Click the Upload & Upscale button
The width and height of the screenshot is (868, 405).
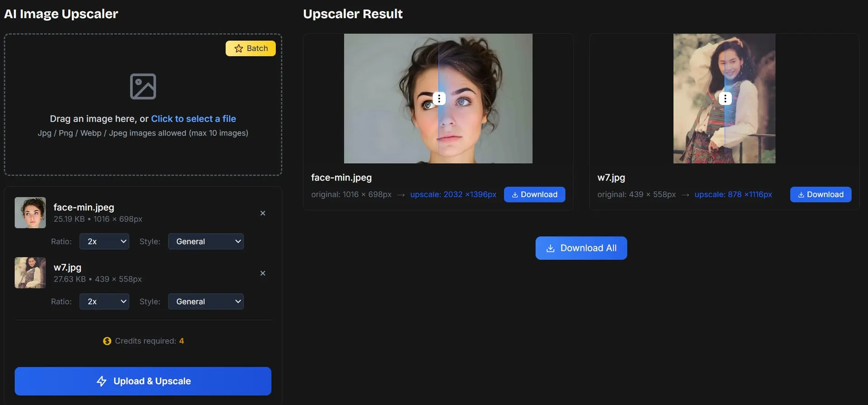[143, 381]
